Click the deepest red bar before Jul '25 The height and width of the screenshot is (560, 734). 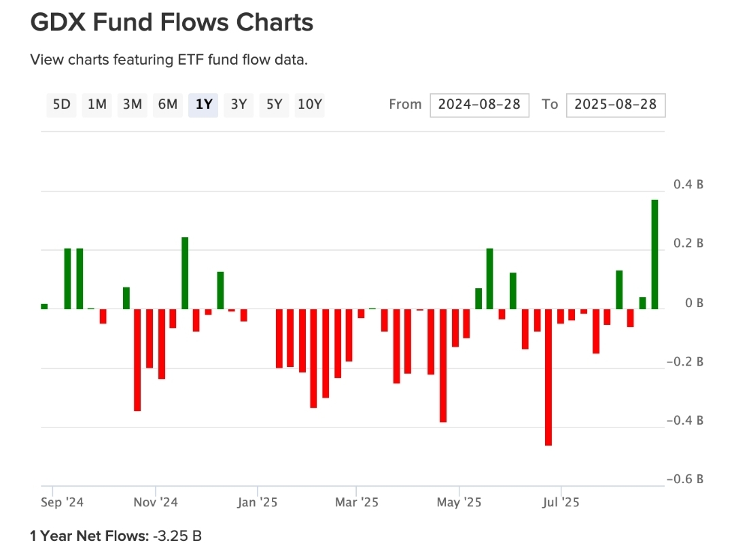coord(548,377)
